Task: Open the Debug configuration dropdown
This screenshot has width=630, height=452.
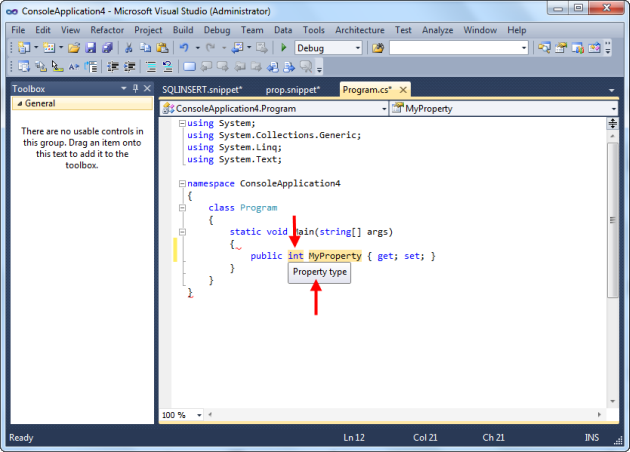Action: coord(357,48)
